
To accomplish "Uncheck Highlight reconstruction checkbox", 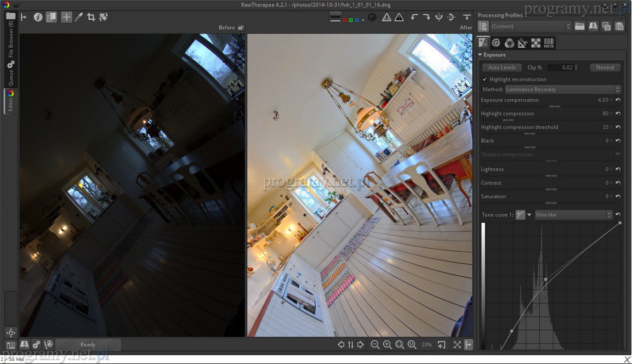I will coord(485,79).
